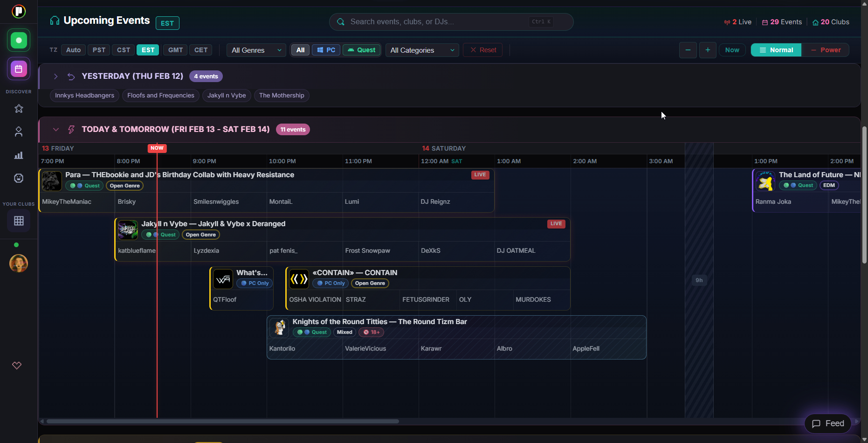868x443 pixels.
Task: Click the heart icon in sidebar
Action: (17, 366)
